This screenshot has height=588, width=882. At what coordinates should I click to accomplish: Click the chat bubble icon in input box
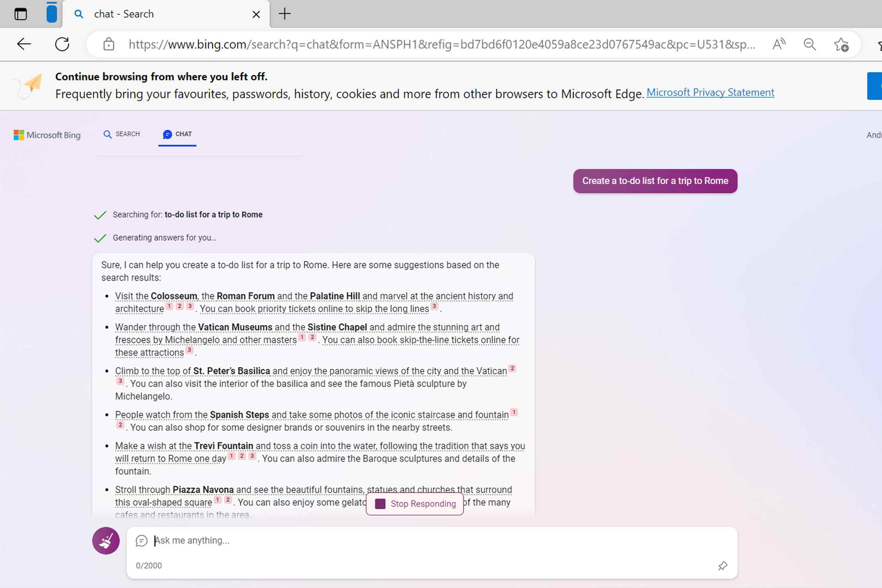pyautogui.click(x=142, y=541)
